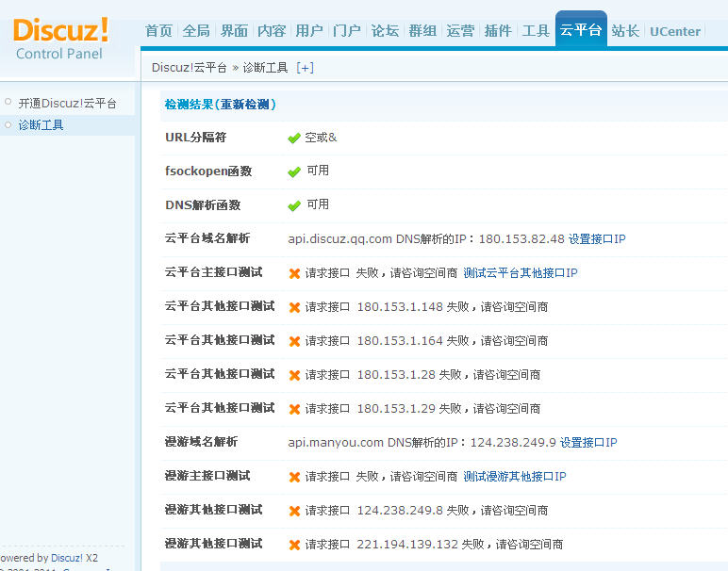Open the 首页 navigation tab
The width and height of the screenshot is (728, 571).
coord(158,30)
